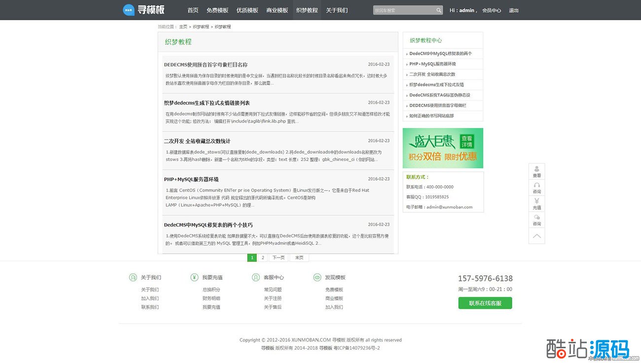Click the 发现模板 eye icon in footer
Viewport: 641px width, 364px height.
coord(317,277)
